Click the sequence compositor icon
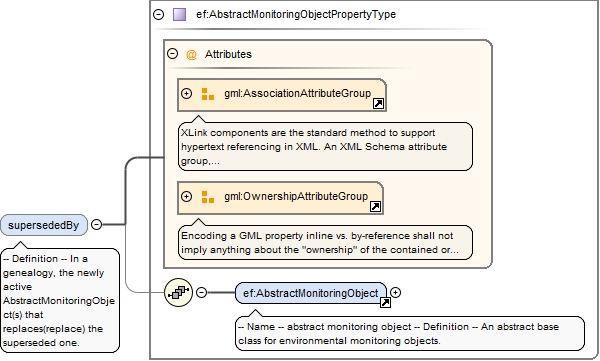The image size is (600, 361). coord(178,292)
